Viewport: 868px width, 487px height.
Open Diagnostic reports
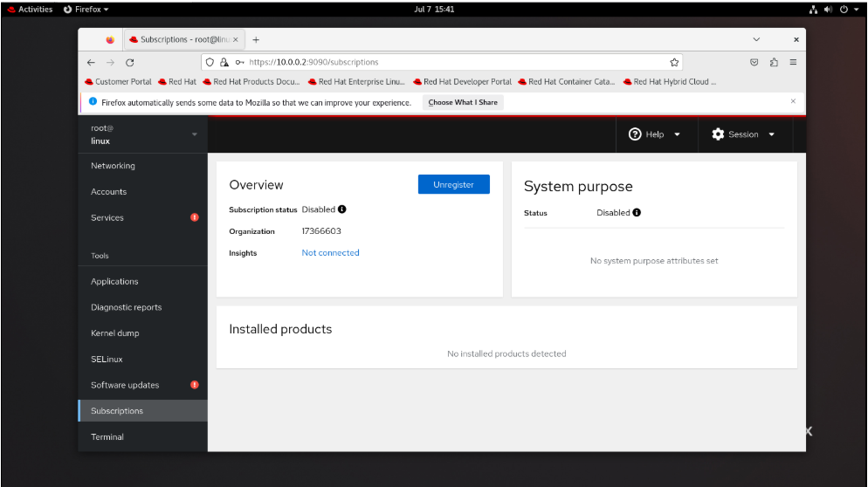pyautogui.click(x=127, y=308)
